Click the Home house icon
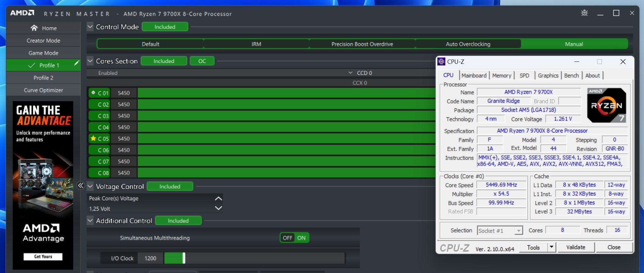The width and height of the screenshot is (644, 273). coord(34,28)
